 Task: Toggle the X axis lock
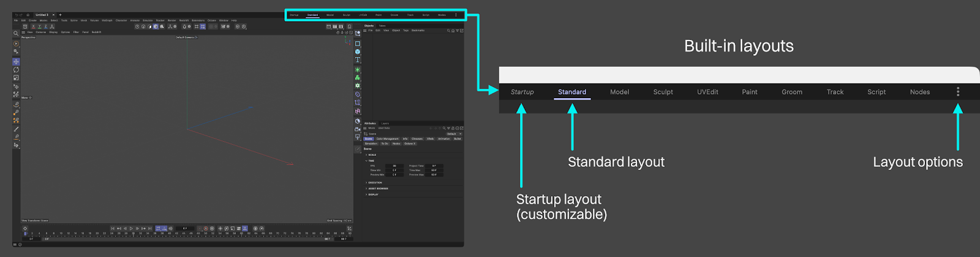click(x=33, y=26)
